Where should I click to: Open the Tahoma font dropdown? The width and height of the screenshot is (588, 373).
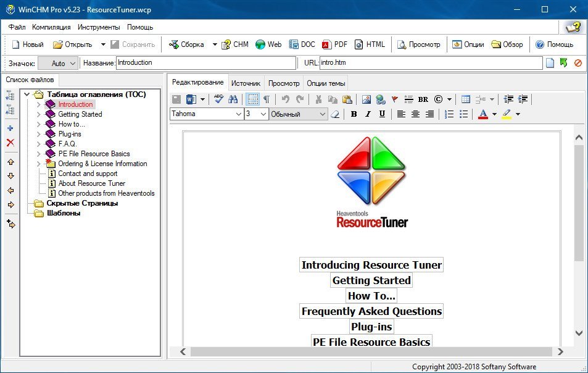[239, 114]
